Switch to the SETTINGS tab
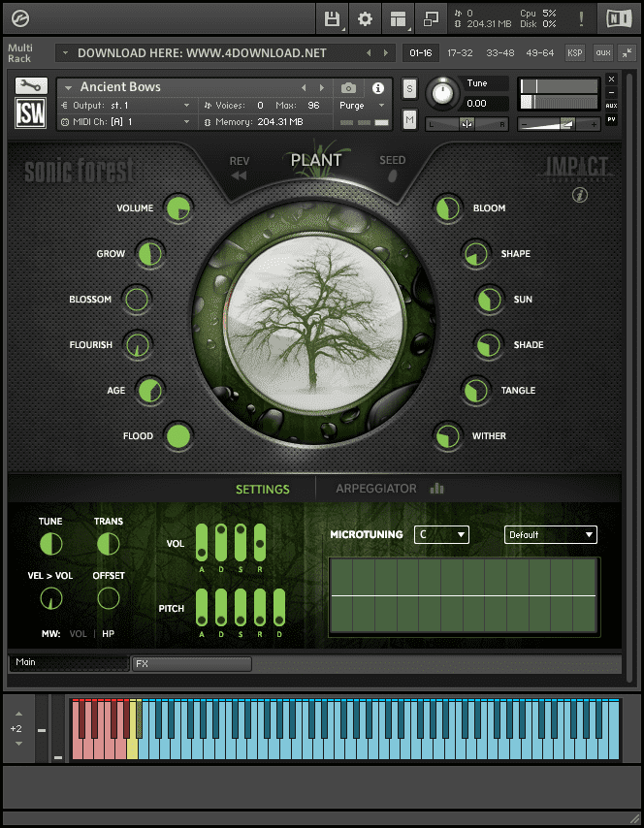644x828 pixels. [x=262, y=489]
